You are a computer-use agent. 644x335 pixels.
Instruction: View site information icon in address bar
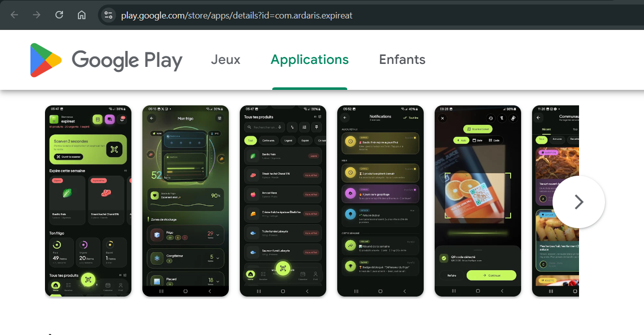pyautogui.click(x=108, y=15)
